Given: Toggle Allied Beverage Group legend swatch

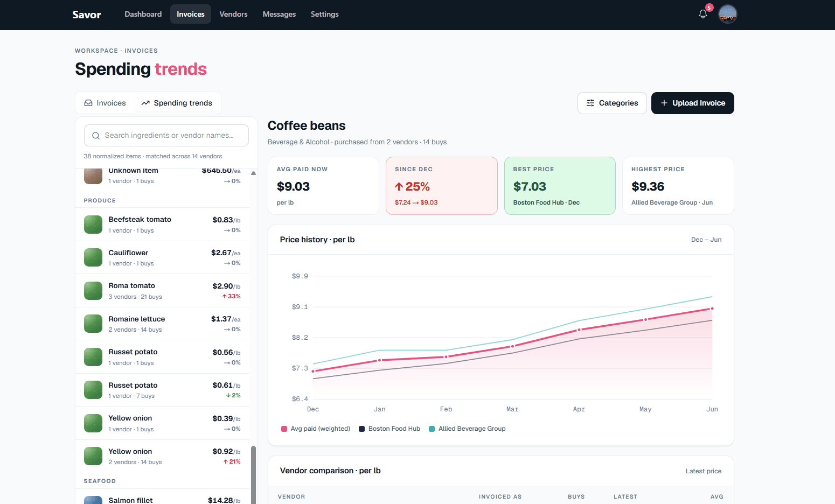Looking at the screenshot, I should (432, 429).
